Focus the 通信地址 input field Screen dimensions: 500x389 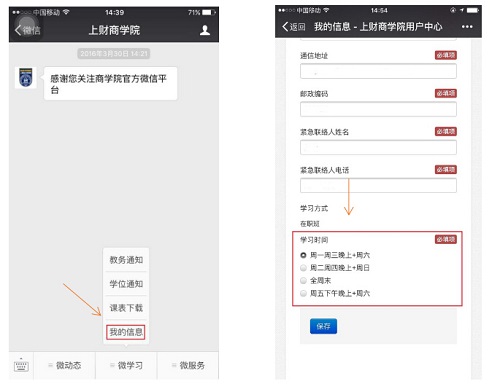click(x=378, y=71)
